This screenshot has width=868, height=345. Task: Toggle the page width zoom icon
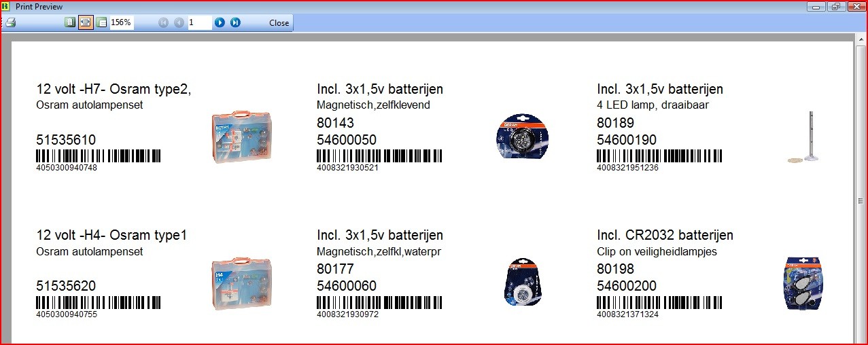[86, 22]
